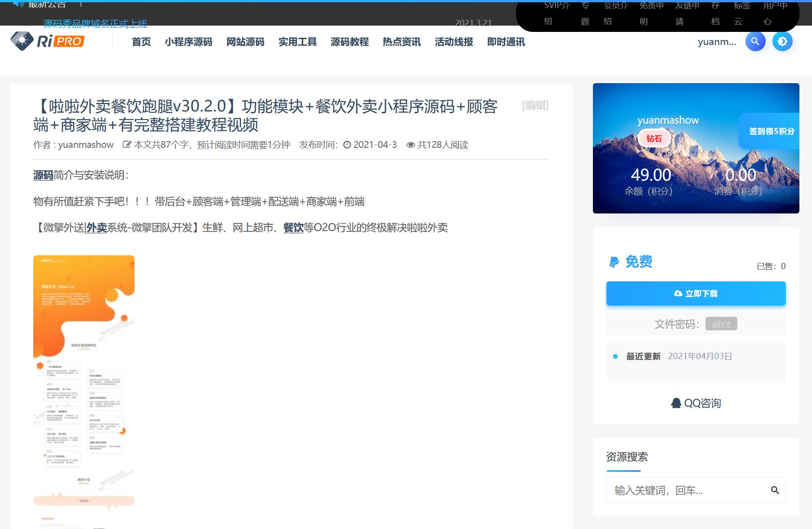This screenshot has width=812, height=529.
Task: Click yuanmashow name on profile card
Action: coord(668,120)
